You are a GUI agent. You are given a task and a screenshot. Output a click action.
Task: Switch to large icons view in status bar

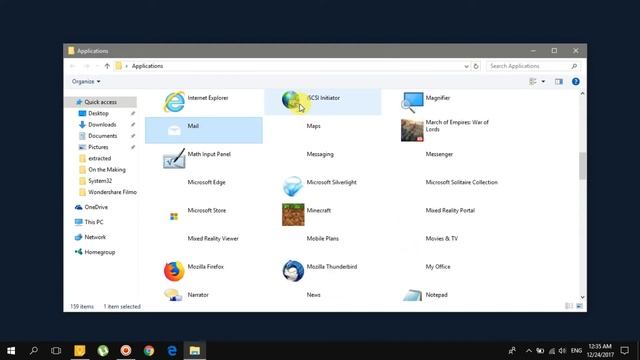pyautogui.click(x=579, y=306)
